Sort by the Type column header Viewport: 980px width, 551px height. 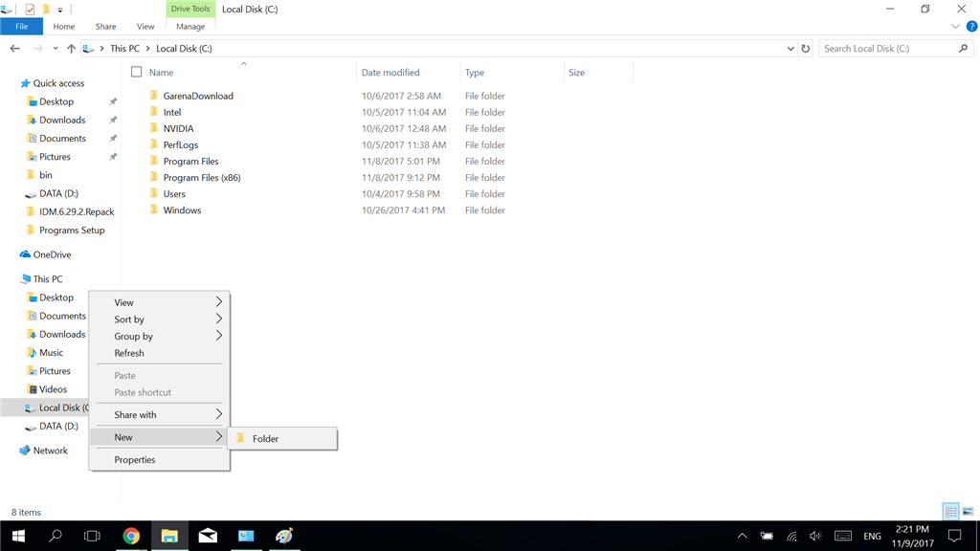475,73
